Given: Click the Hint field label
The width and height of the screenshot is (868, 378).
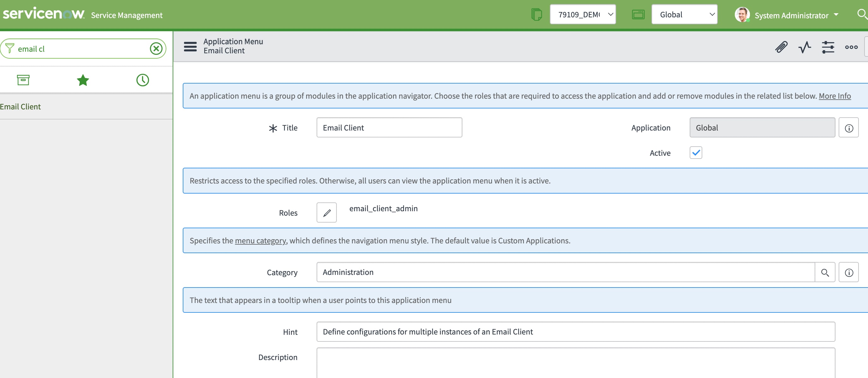Looking at the screenshot, I should tap(290, 332).
